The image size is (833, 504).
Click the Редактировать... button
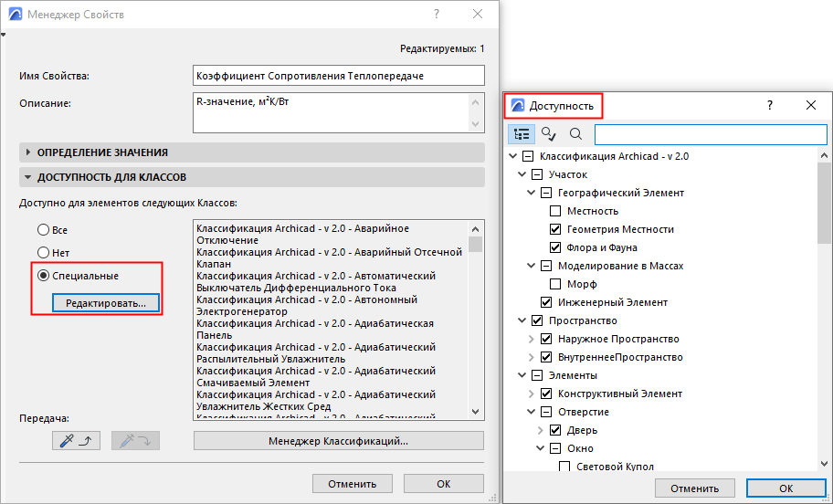pyautogui.click(x=106, y=303)
